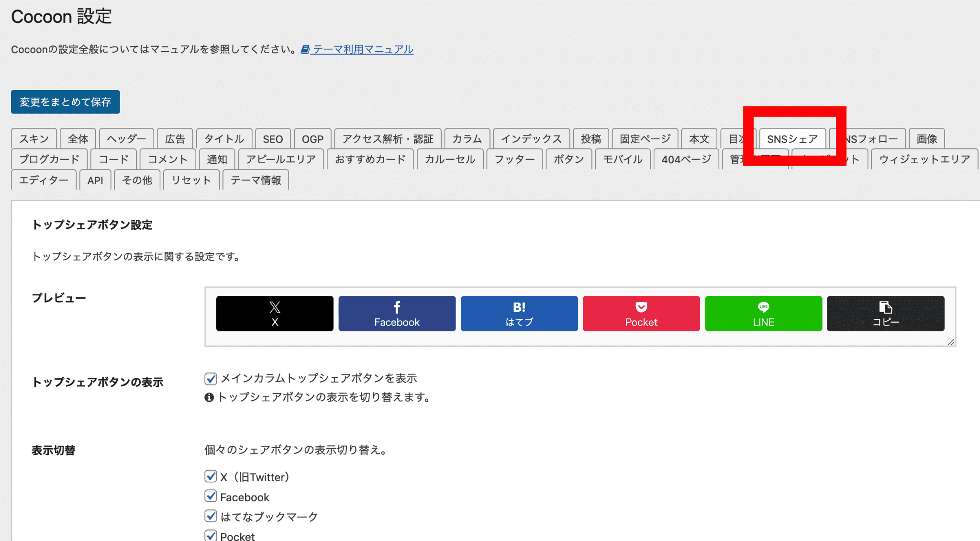Open the SEO tab

coord(273,139)
